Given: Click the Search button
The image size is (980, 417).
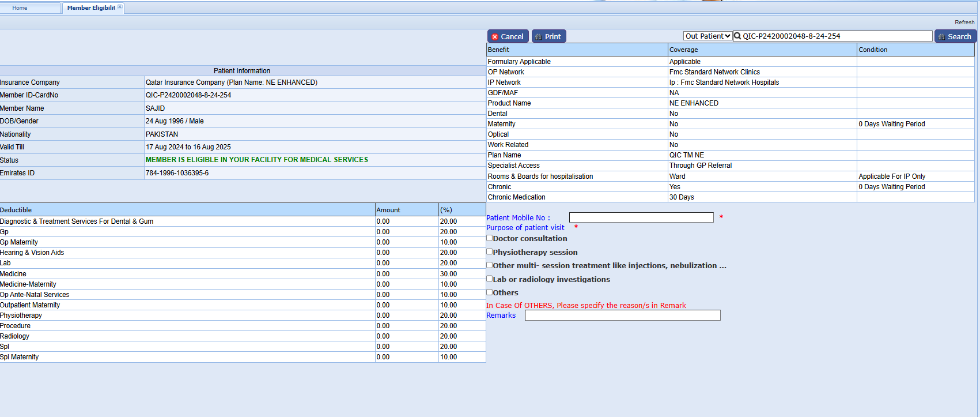Looking at the screenshot, I should pyautogui.click(x=955, y=36).
